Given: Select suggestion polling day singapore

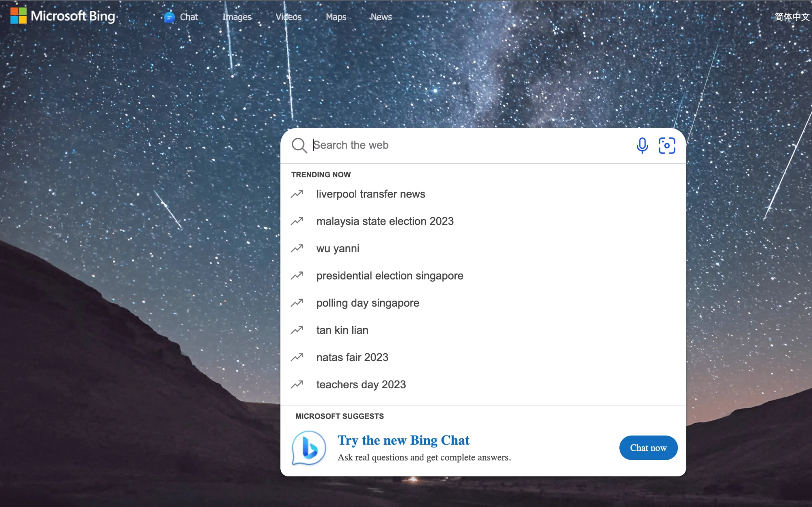Looking at the screenshot, I should [x=483, y=303].
